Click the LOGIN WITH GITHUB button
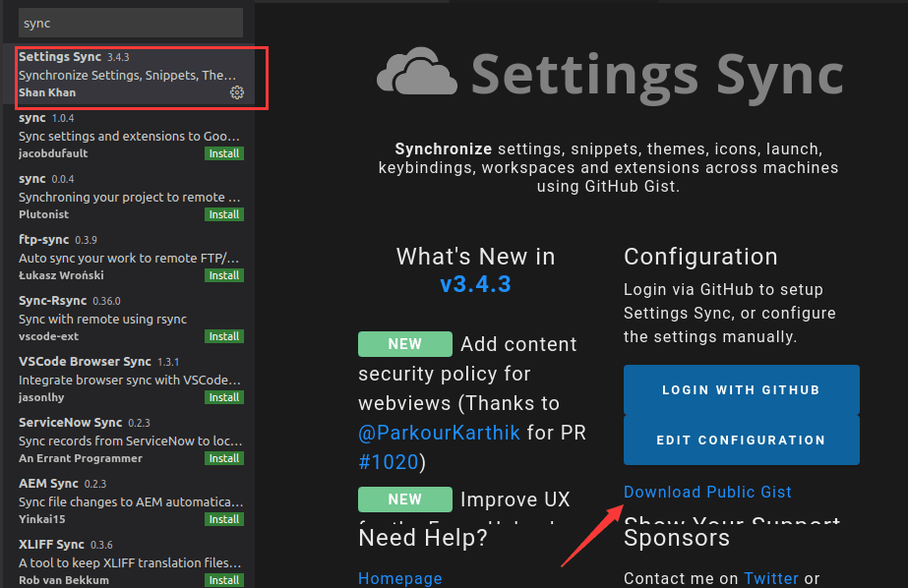The image size is (908, 588). click(741, 390)
